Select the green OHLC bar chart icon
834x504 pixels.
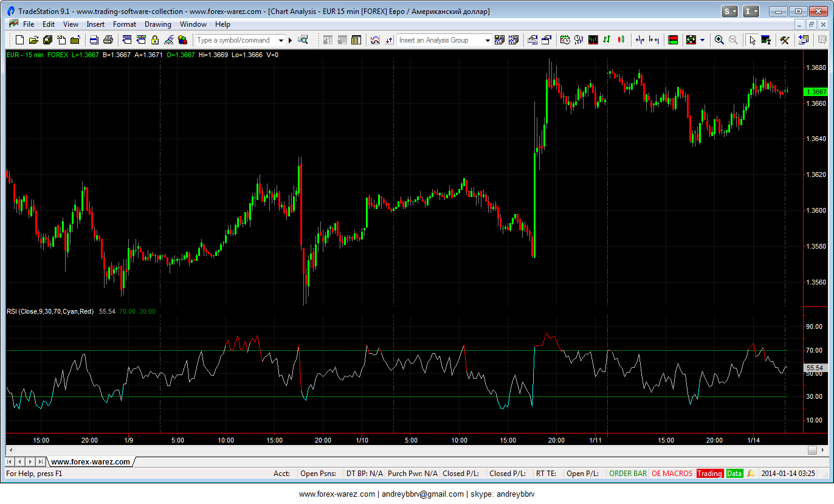coord(607,40)
